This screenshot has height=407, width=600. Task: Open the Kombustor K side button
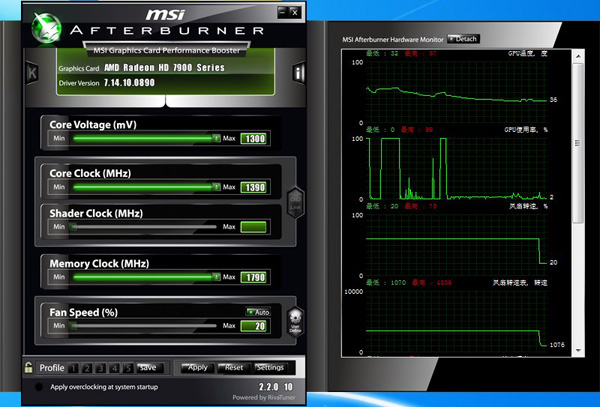pyautogui.click(x=32, y=72)
